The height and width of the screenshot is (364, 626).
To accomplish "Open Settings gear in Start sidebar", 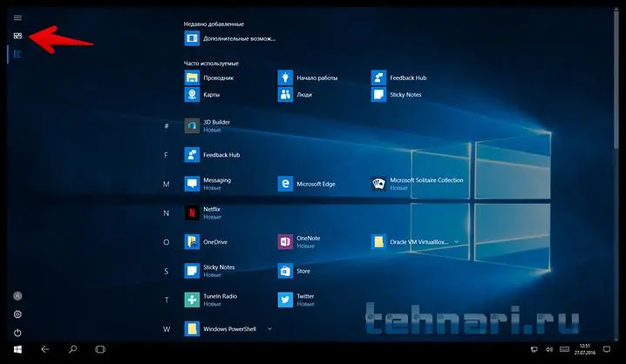I will [x=17, y=314].
